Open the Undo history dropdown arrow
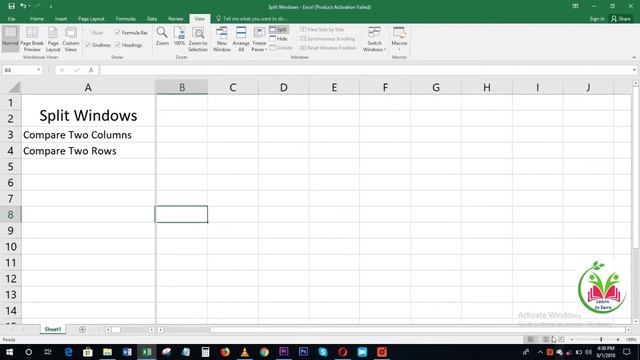Viewport: 640px width, 360px height. (30, 6)
